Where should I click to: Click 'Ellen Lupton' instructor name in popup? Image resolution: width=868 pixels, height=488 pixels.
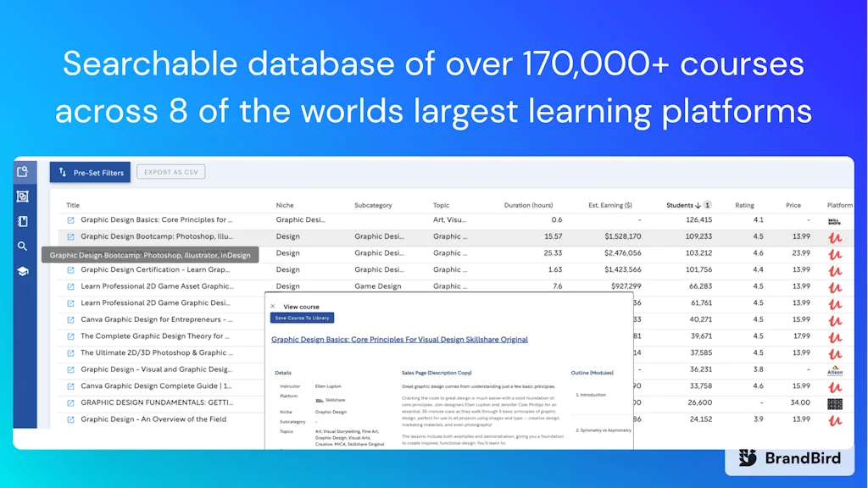pyautogui.click(x=328, y=386)
